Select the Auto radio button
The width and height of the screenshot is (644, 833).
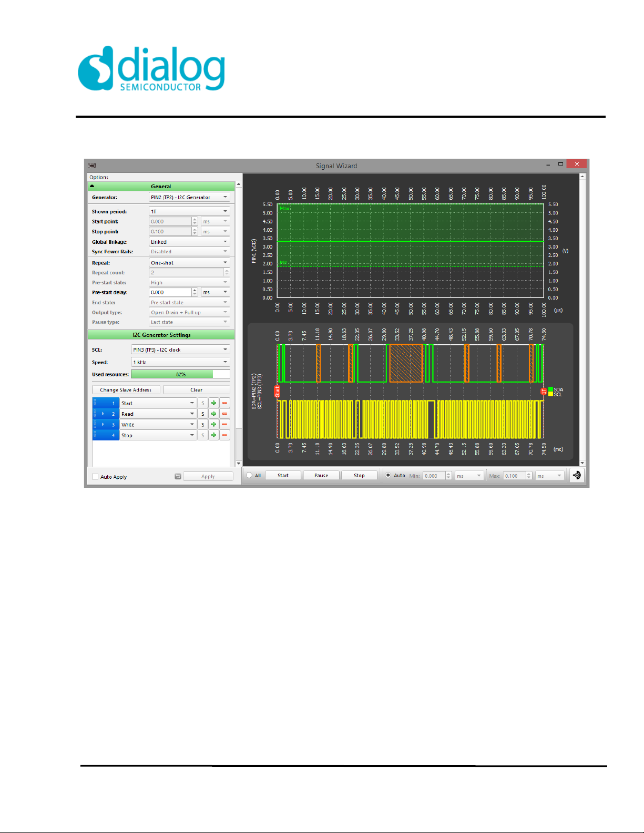point(388,475)
